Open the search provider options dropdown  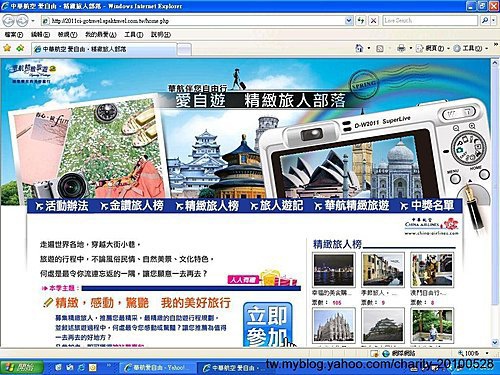pos(493,21)
